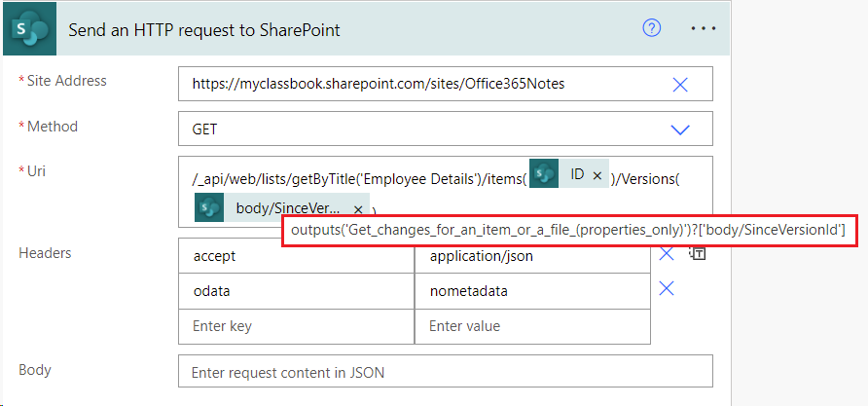Click the empty Enter key header field
868x406 pixels.
coord(296,326)
